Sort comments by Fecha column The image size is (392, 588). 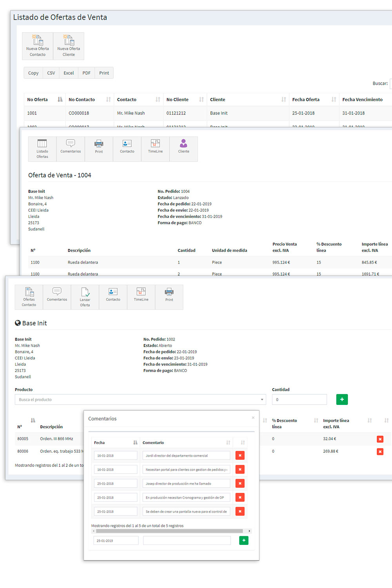click(135, 443)
